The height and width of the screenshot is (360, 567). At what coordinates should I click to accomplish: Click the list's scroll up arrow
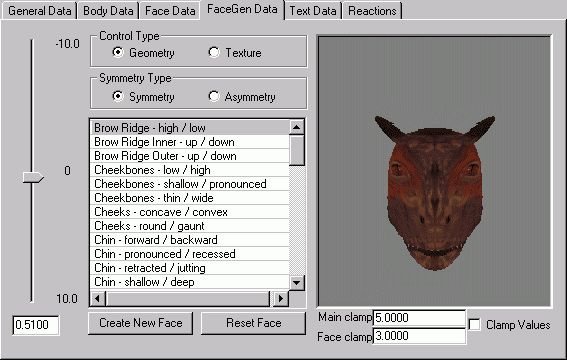click(297, 127)
